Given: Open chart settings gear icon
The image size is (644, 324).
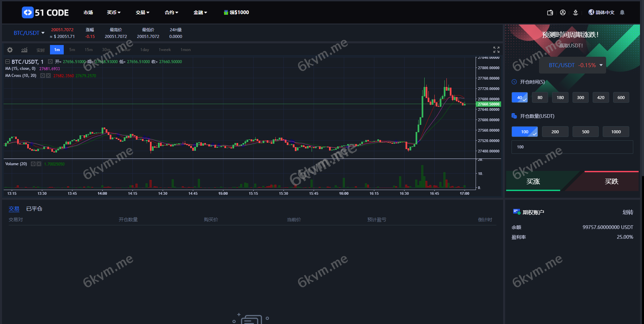Looking at the screenshot, I should 10,50.
